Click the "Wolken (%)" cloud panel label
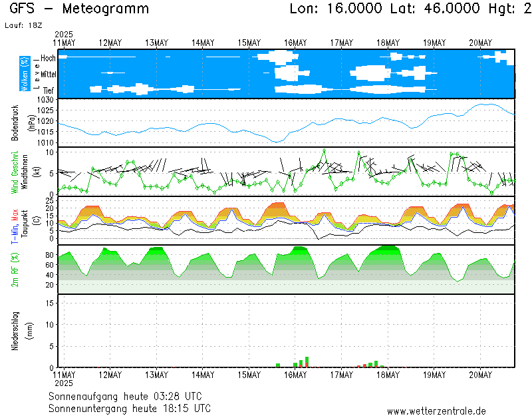Viewport: 532px width, 416px height. click(25, 74)
